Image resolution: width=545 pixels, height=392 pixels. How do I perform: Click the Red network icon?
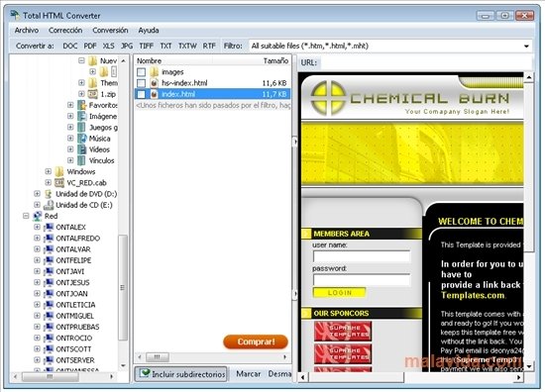[x=38, y=216]
